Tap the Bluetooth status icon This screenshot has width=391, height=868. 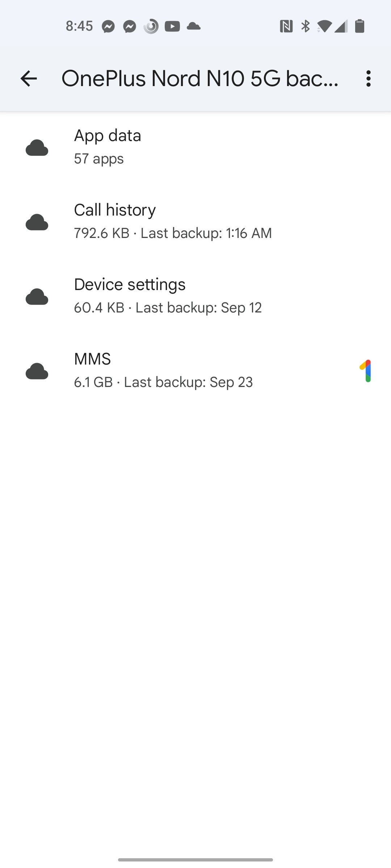click(306, 26)
